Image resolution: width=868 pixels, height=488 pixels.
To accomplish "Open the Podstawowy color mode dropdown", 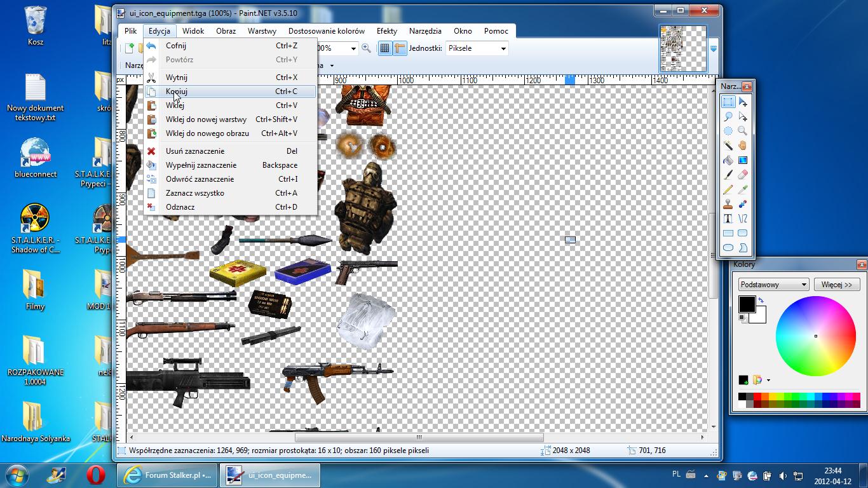I will (x=773, y=284).
